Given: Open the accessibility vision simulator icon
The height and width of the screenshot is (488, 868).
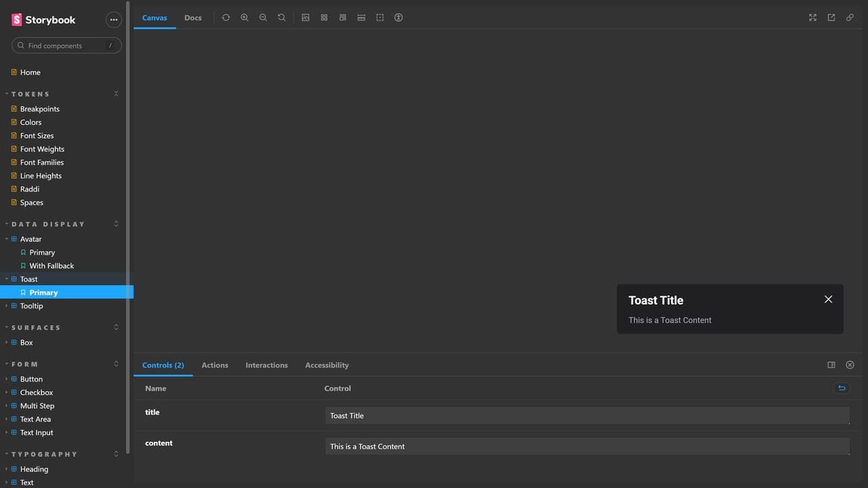Looking at the screenshot, I should point(399,18).
